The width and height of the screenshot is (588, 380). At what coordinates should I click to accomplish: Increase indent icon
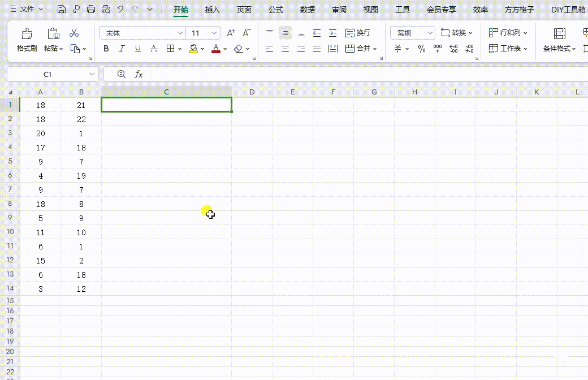click(x=332, y=33)
